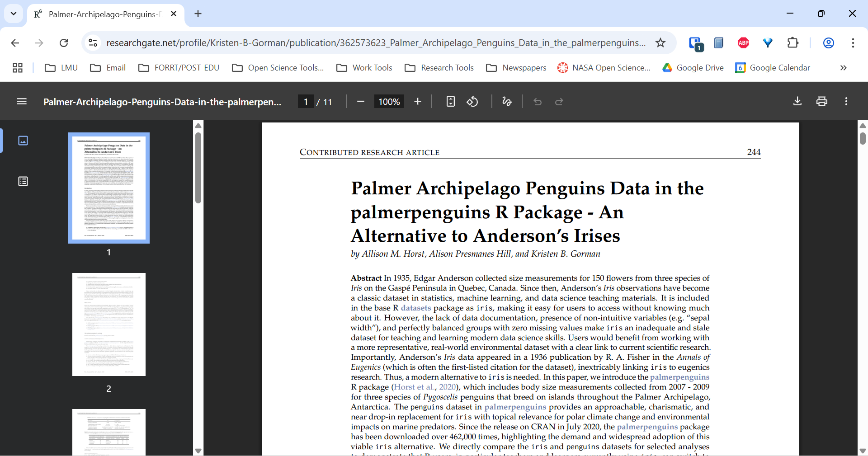Open the NASA Open Science bookmark
This screenshot has height=456, width=868.
click(604, 68)
